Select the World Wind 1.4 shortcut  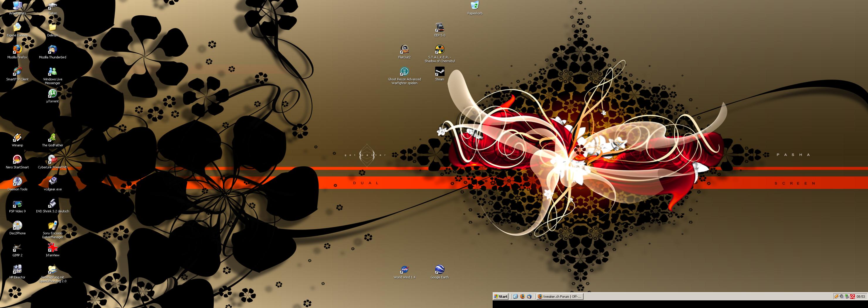404,270
